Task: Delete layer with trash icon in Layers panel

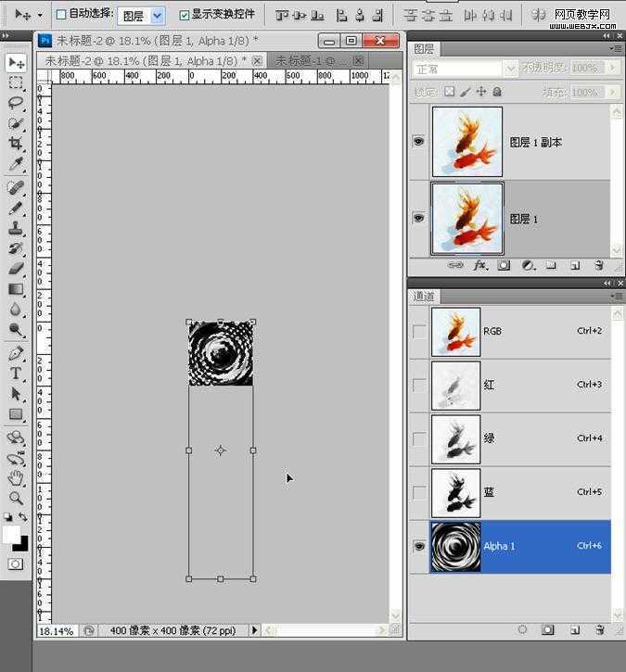Action: 599,266
